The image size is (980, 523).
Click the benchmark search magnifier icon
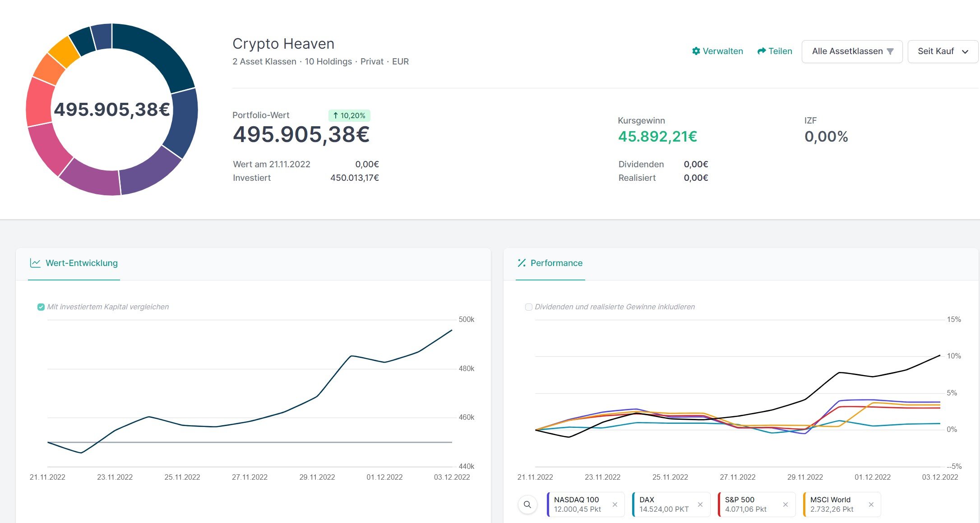[527, 505]
